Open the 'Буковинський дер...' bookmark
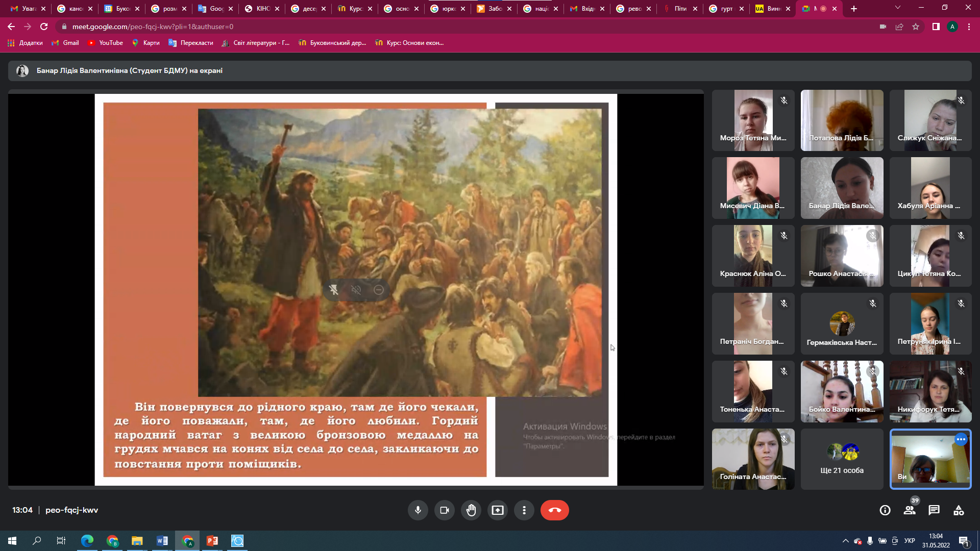The width and height of the screenshot is (980, 551). (332, 43)
